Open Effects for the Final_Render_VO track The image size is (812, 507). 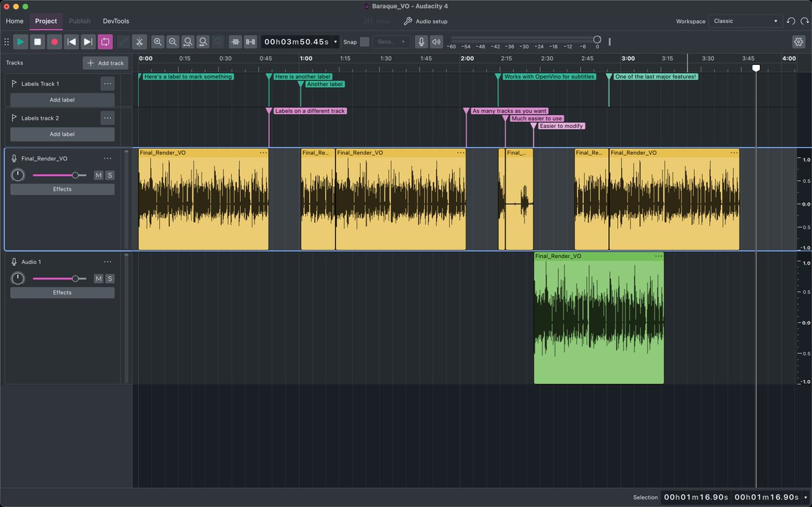pyautogui.click(x=62, y=190)
